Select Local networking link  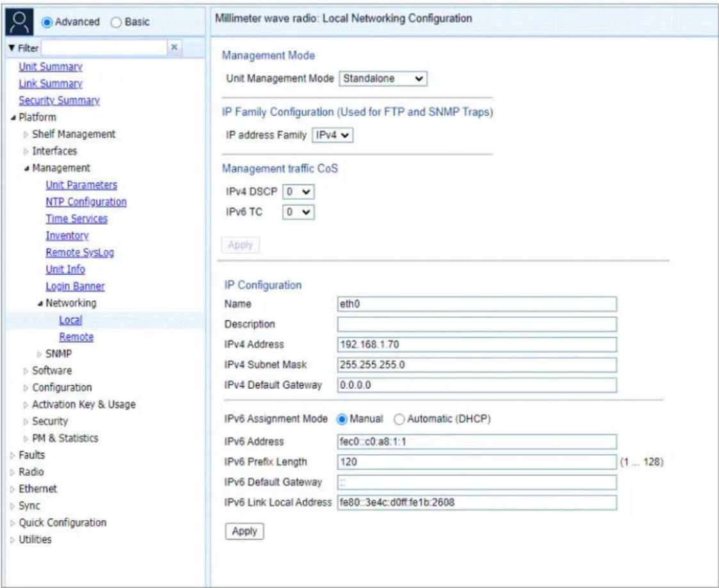[70, 320]
